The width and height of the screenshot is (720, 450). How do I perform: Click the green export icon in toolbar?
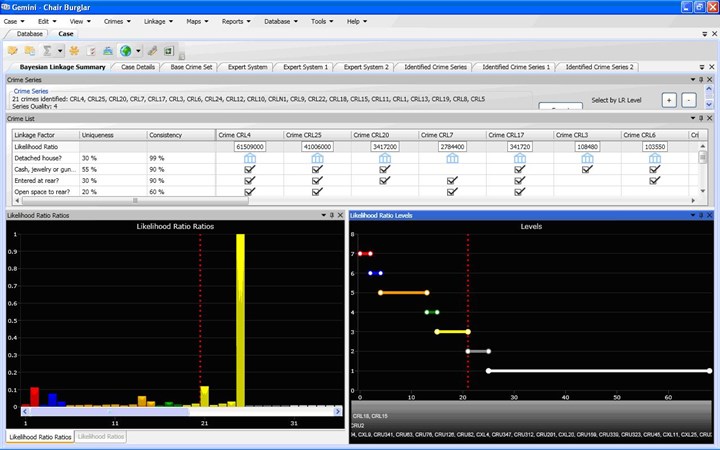coord(169,50)
